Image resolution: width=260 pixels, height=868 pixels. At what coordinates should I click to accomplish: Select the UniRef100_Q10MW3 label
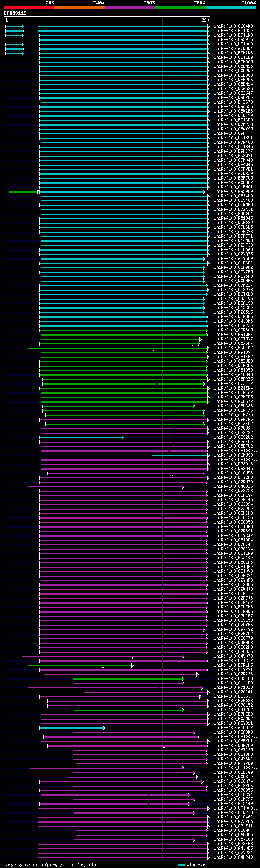point(233,241)
